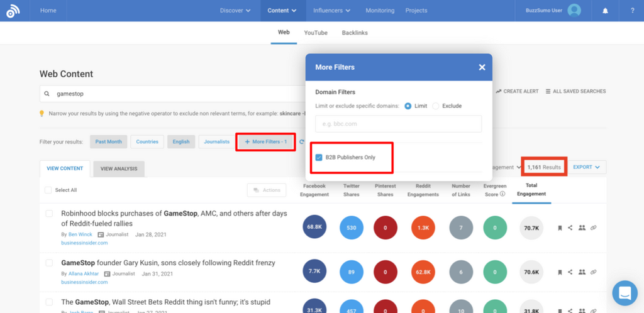Close the More Filters dialog
The height and width of the screenshot is (313, 644).
(482, 67)
